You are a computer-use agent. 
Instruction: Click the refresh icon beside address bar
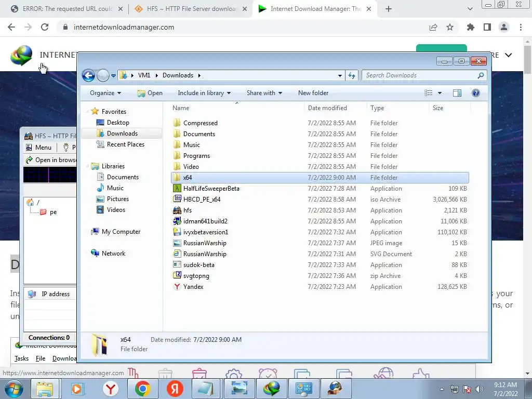(352, 75)
